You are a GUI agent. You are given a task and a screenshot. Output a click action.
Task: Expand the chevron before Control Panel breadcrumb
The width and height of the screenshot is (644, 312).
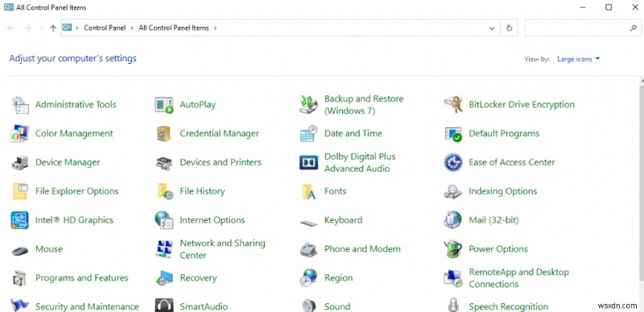tap(77, 28)
